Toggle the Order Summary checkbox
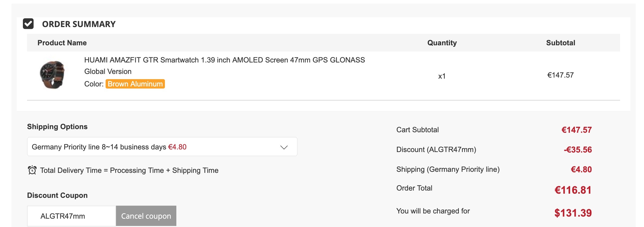The width and height of the screenshot is (644, 227). tap(28, 24)
